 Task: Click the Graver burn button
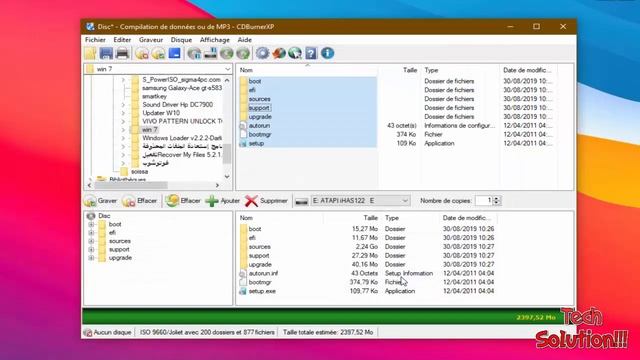100,201
